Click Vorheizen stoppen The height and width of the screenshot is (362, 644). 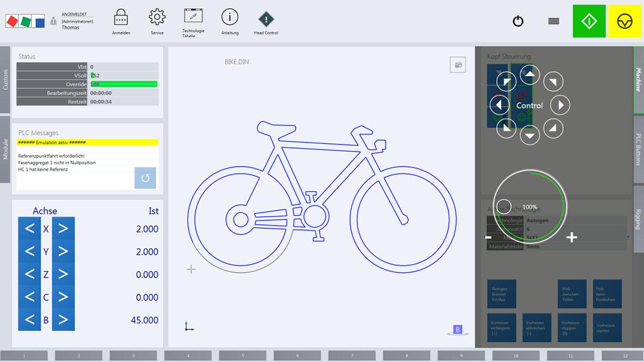point(572,328)
